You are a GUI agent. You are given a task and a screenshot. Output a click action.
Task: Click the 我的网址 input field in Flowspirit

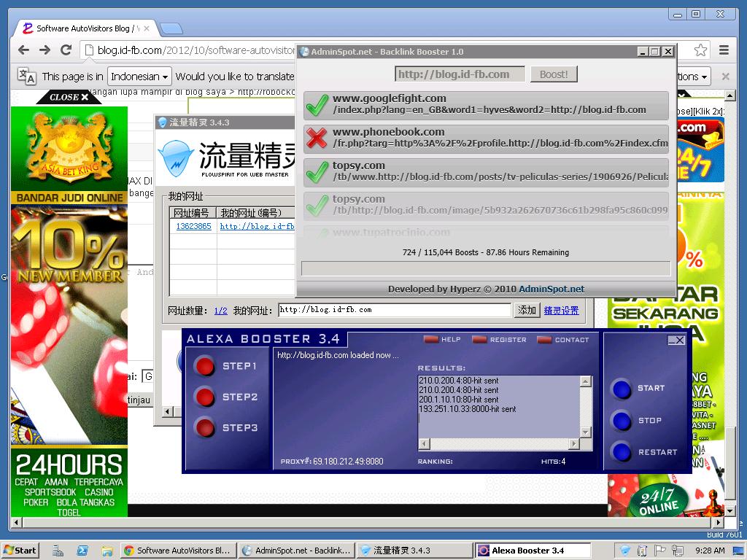click(x=395, y=310)
